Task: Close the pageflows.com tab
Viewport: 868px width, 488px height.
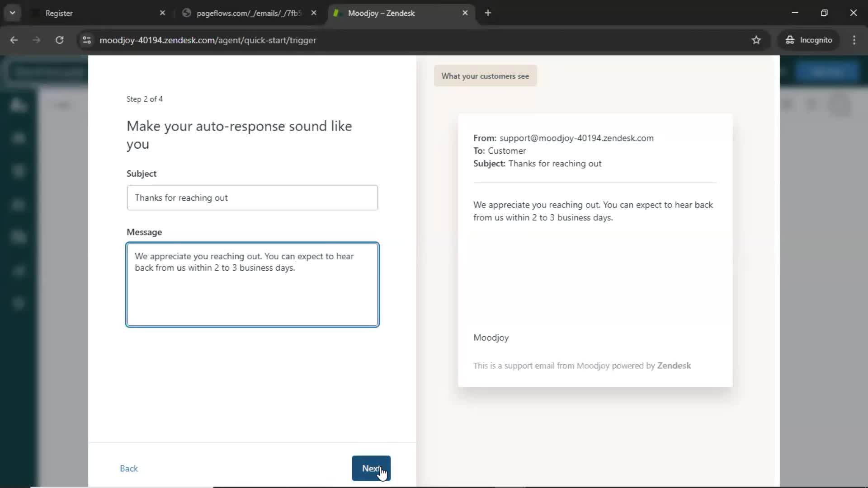Action: 314,13
